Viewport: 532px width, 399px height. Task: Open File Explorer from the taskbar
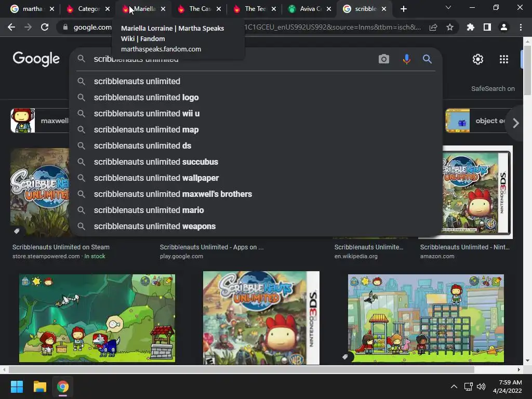point(39,387)
